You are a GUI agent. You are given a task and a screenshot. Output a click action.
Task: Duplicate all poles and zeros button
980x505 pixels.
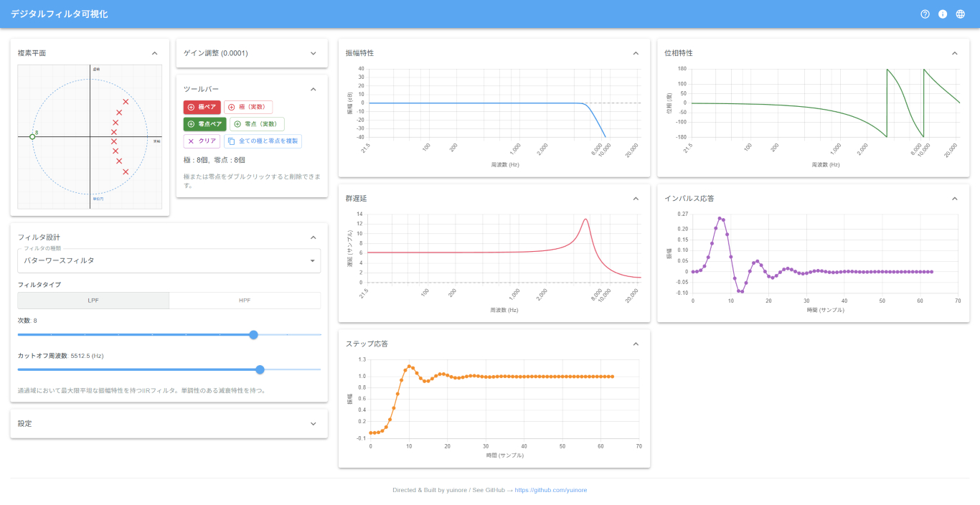(x=263, y=141)
